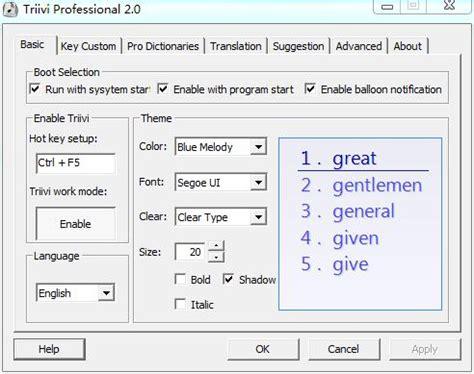Click the OK button
The height and width of the screenshot is (374, 474).
tap(263, 349)
